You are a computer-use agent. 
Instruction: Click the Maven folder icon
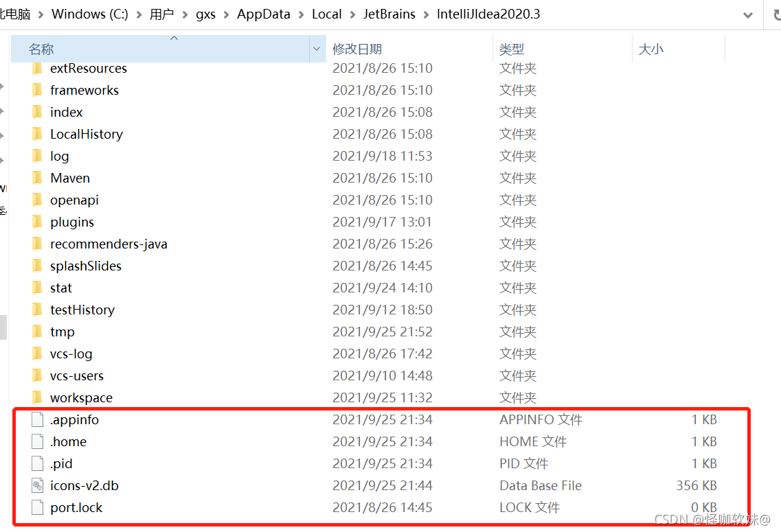pos(37,178)
